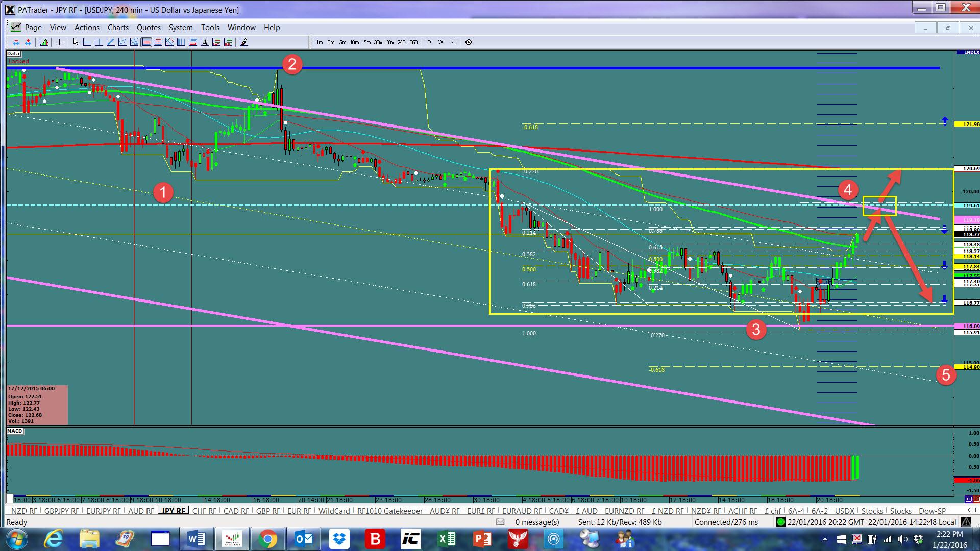Open the System menu
Image resolution: width=980 pixels, height=551 pixels.
click(181, 28)
